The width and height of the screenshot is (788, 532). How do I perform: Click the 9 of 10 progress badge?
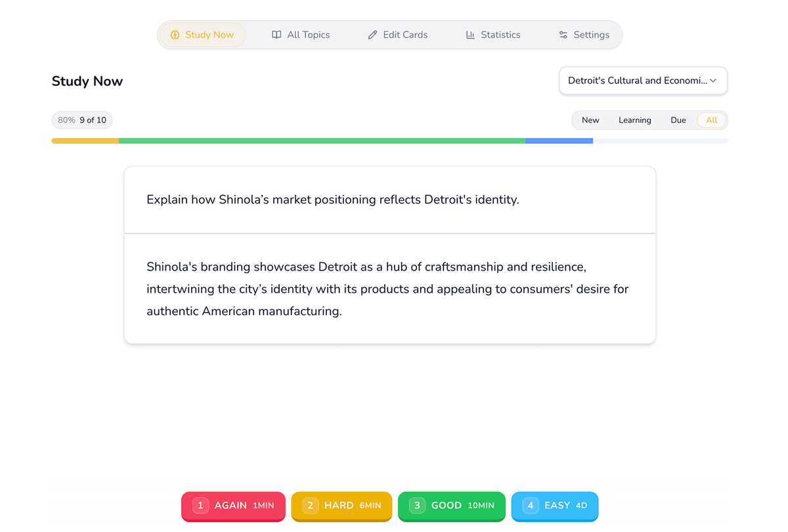82,120
